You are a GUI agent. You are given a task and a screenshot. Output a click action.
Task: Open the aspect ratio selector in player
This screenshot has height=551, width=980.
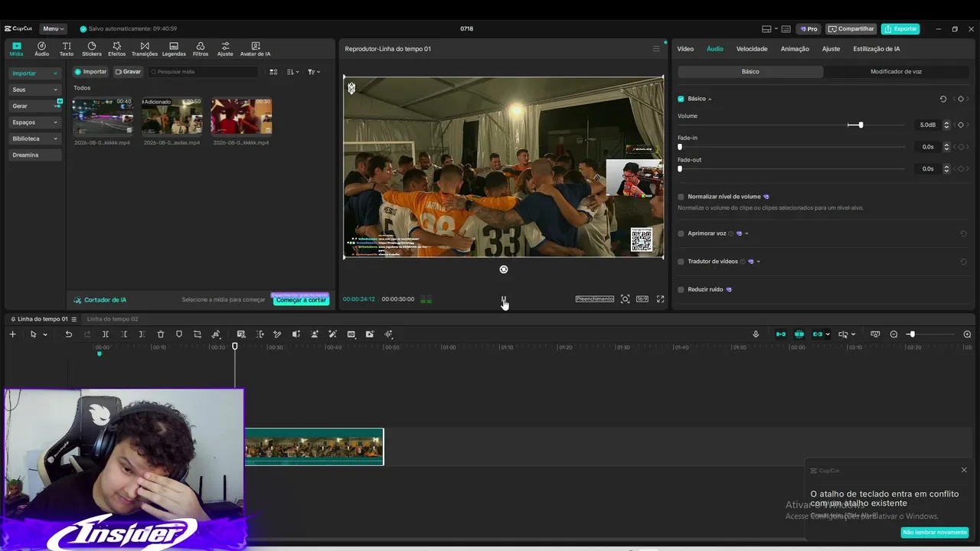pos(642,299)
